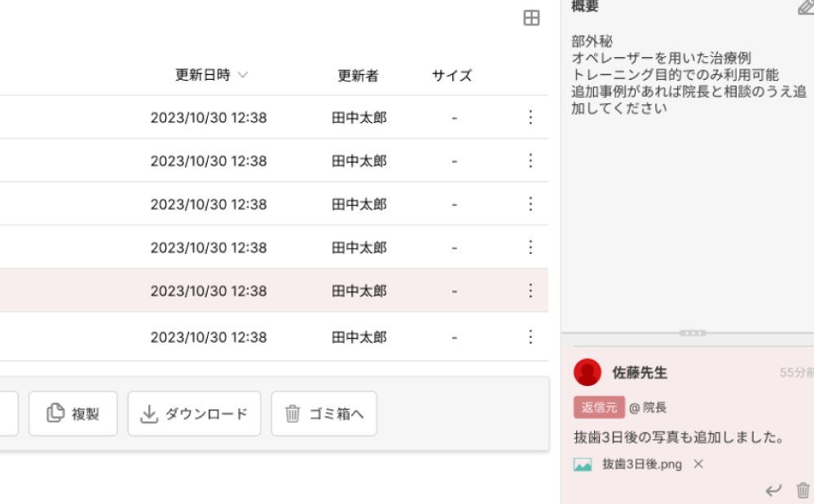Switch to grid view layout icon
The height and width of the screenshot is (504, 814).
pyautogui.click(x=531, y=18)
